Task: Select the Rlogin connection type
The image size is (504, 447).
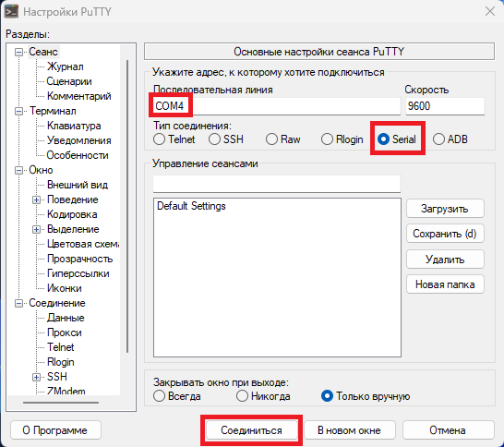Action: [x=342, y=139]
